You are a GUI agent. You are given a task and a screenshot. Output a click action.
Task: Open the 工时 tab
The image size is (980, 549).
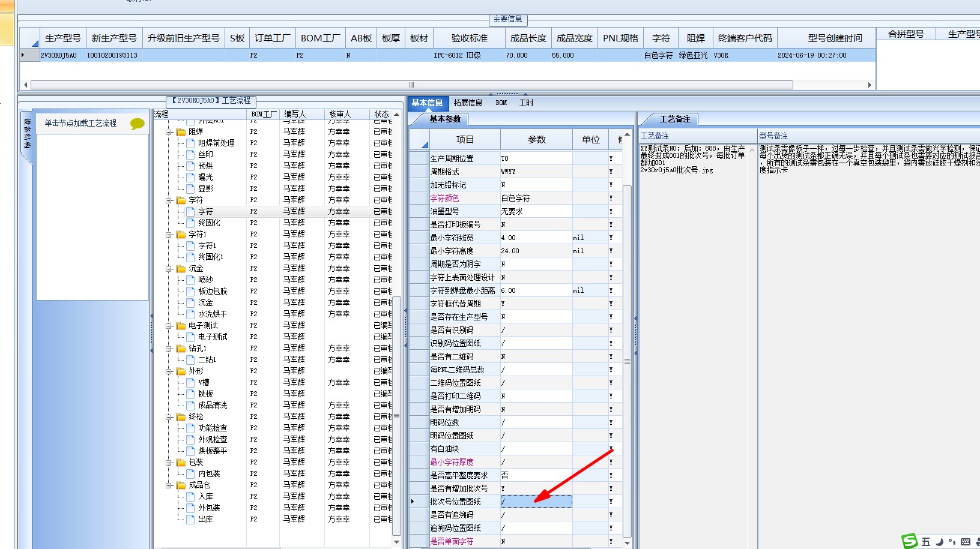pos(526,103)
